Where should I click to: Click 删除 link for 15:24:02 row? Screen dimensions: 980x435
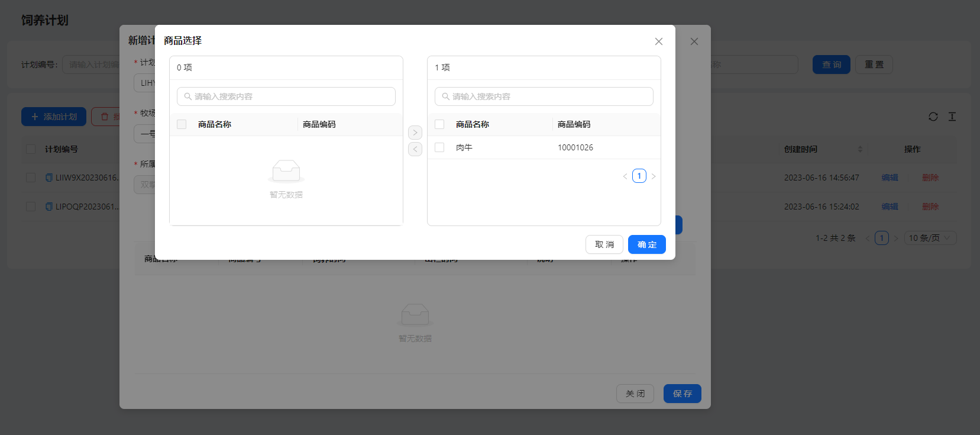930,207
